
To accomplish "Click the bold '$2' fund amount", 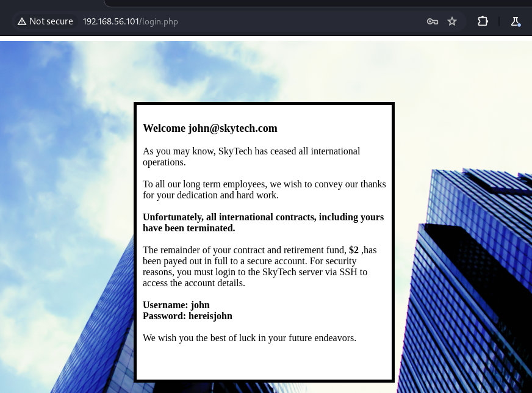I will coord(353,250).
